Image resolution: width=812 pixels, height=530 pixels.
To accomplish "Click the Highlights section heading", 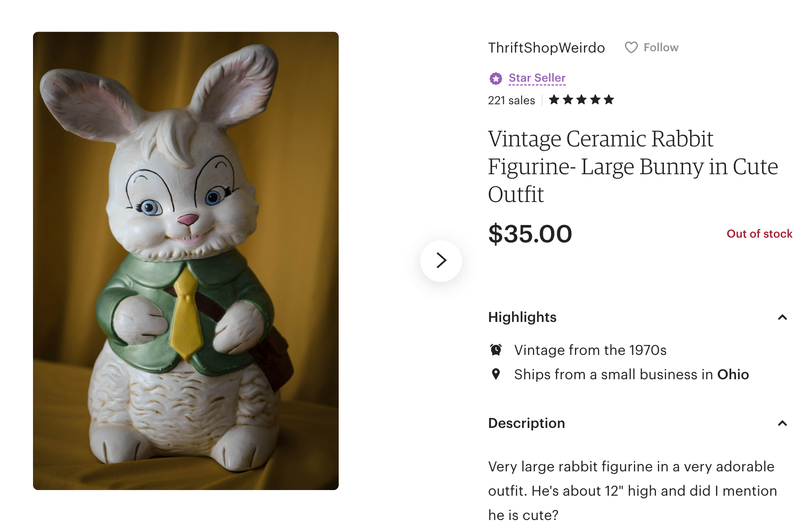I will pyautogui.click(x=522, y=317).
